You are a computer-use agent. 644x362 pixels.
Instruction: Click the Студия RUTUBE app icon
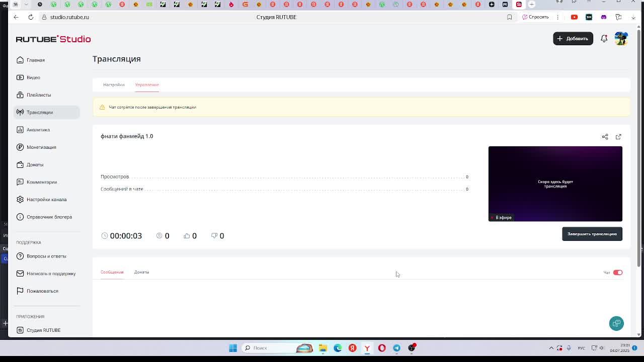pos(20,330)
